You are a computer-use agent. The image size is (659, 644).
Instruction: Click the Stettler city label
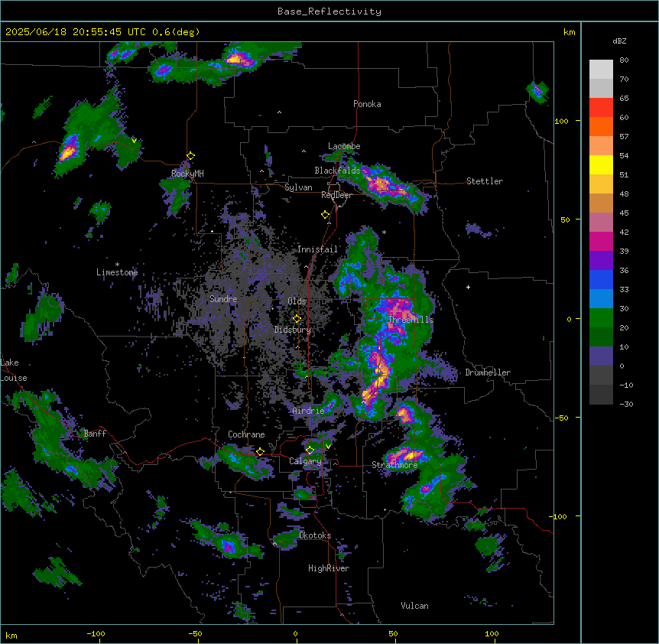(x=485, y=181)
